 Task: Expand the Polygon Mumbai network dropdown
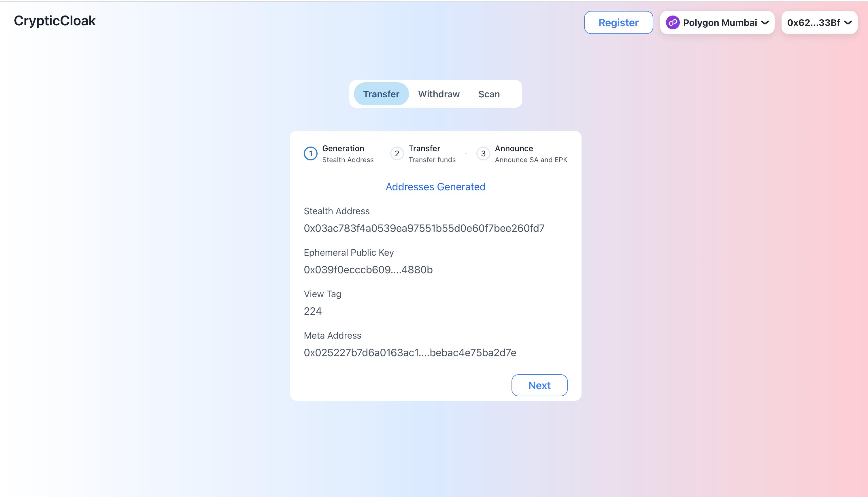(x=718, y=22)
